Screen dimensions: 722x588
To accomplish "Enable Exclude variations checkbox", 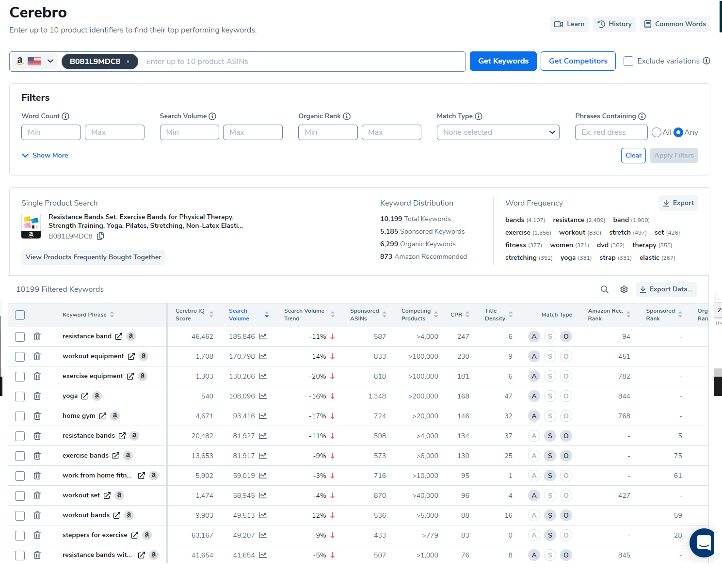I will coord(628,61).
